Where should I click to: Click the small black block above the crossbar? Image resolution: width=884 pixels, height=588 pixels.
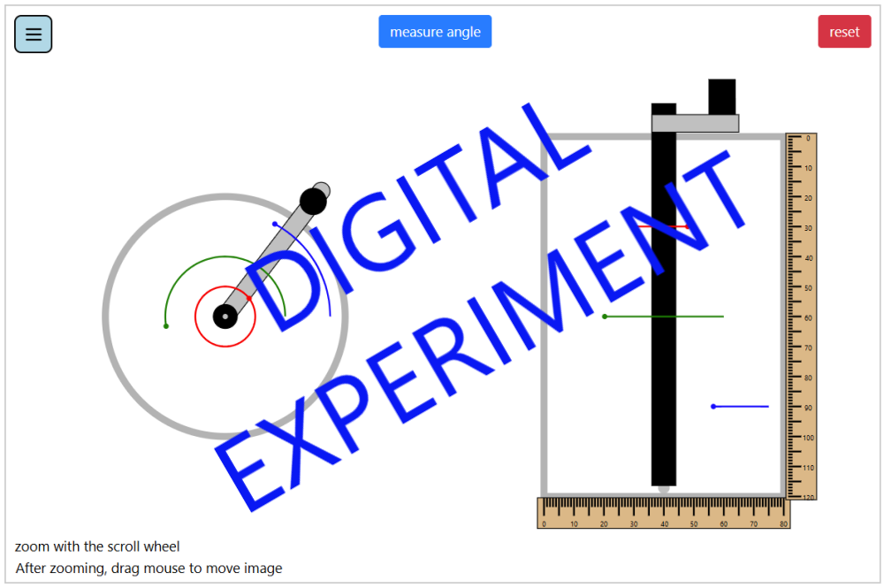(721, 96)
